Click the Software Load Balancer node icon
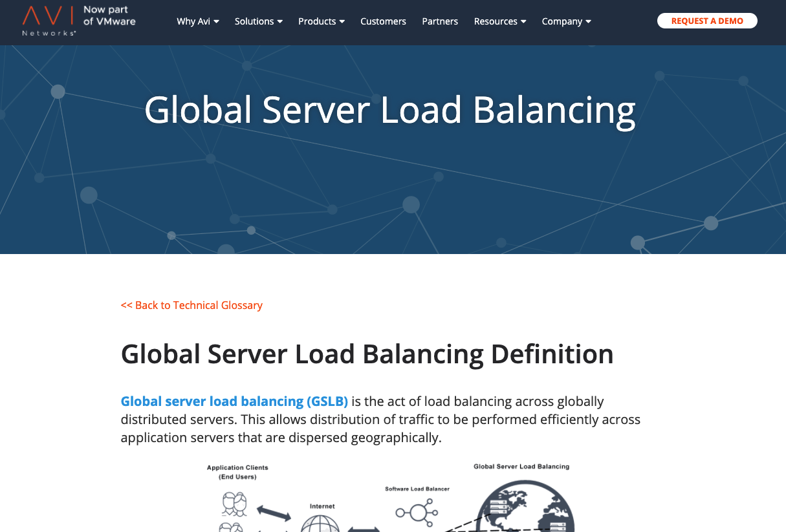This screenshot has width=786, height=532. [417, 513]
